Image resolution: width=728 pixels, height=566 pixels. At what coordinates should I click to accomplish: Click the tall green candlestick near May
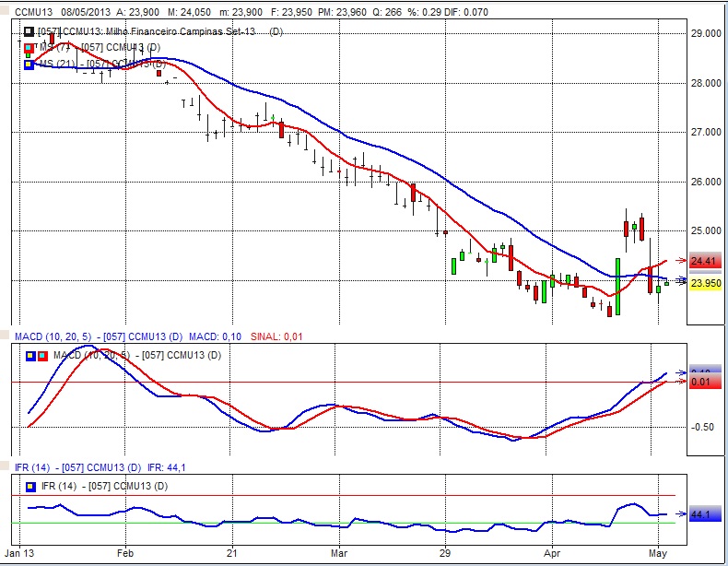(x=616, y=286)
